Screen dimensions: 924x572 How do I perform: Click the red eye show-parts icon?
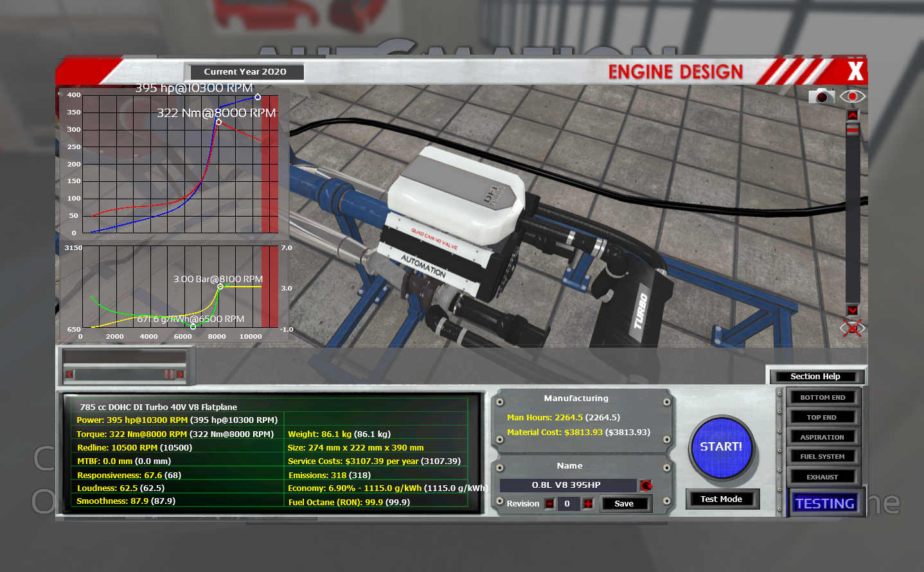tap(852, 96)
